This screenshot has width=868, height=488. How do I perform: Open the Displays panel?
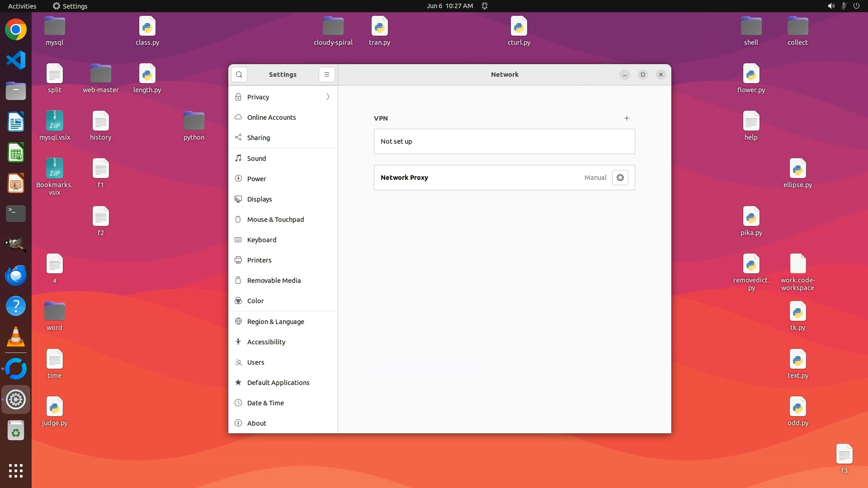(x=259, y=199)
